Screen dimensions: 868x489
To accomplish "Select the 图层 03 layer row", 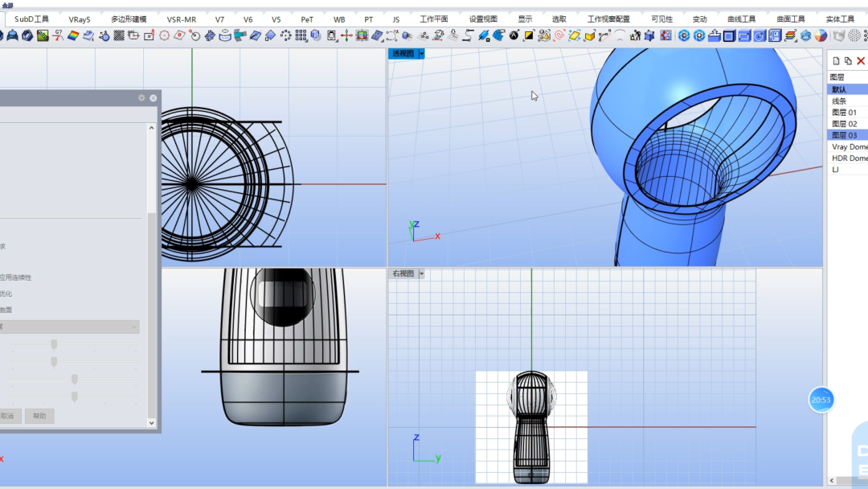I will [x=848, y=135].
